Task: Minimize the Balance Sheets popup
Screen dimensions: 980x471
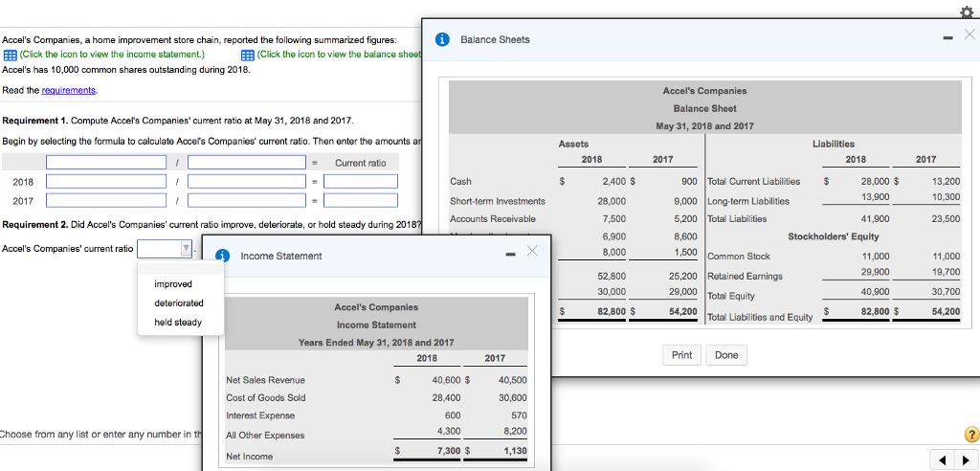Action: (x=948, y=39)
